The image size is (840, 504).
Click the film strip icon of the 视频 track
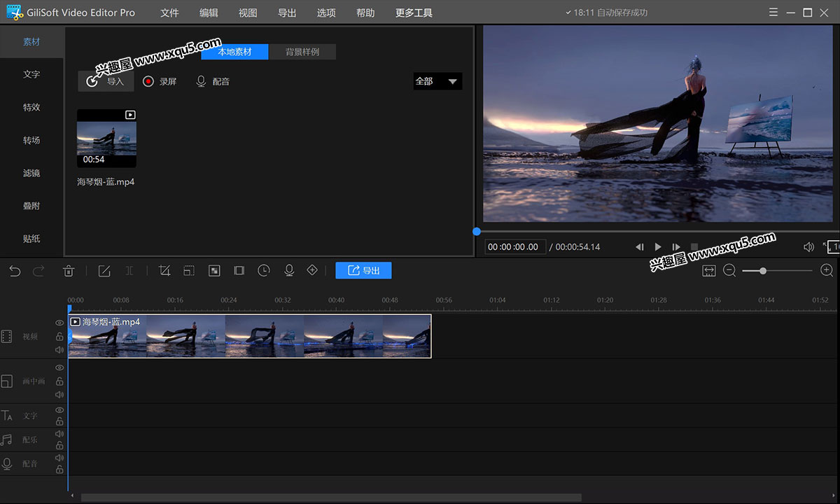click(7, 337)
